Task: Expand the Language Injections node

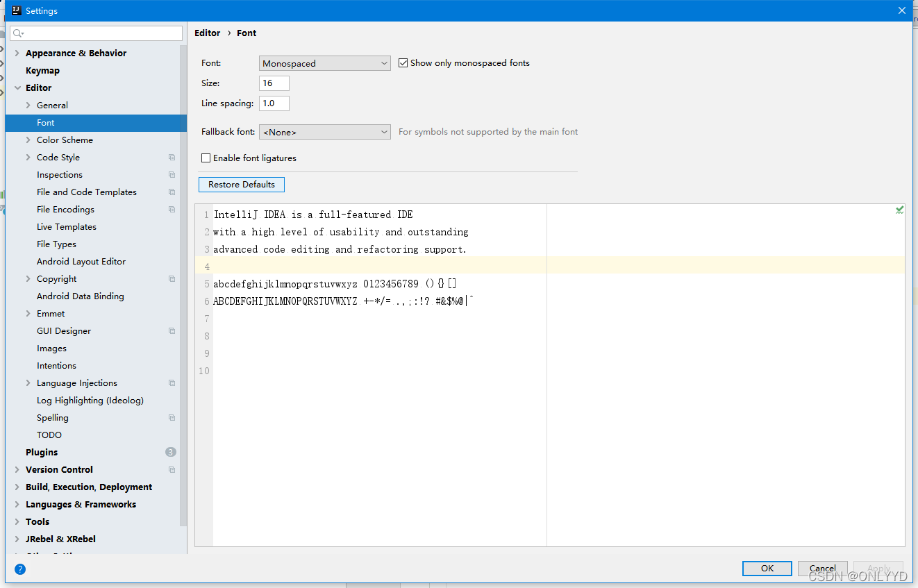Action: (x=28, y=383)
